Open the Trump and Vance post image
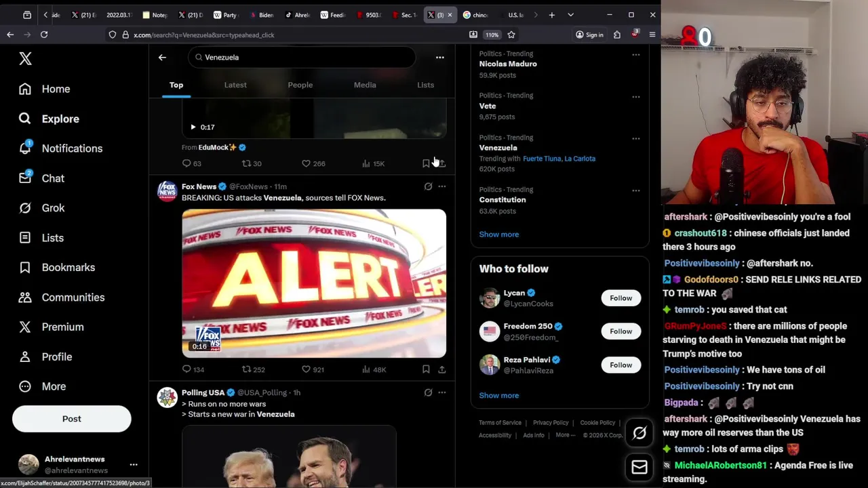The height and width of the screenshot is (488, 868). click(289, 456)
